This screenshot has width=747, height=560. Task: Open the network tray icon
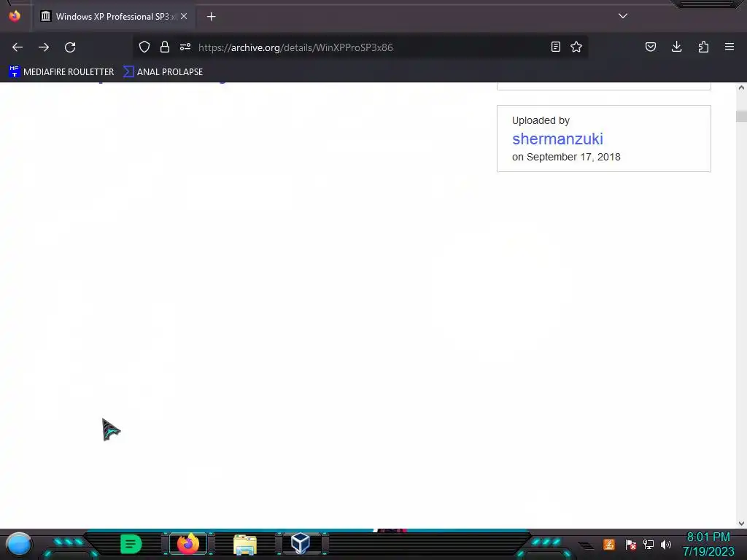tap(649, 544)
